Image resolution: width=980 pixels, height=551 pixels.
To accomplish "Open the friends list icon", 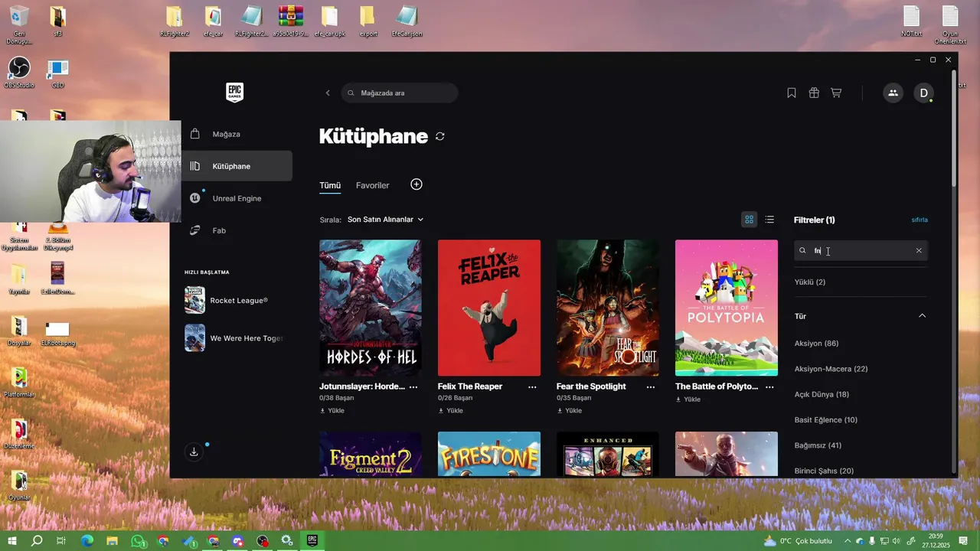I will [893, 93].
